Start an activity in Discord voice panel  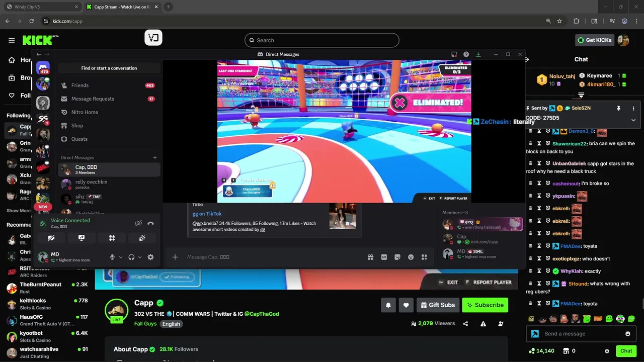pyautogui.click(x=112, y=238)
